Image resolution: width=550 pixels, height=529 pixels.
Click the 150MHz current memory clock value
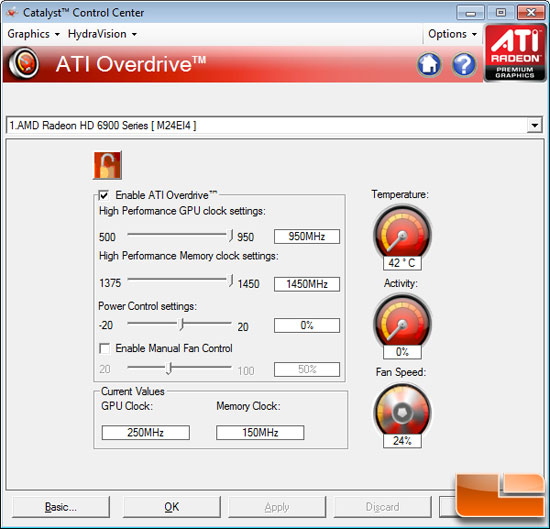click(260, 433)
